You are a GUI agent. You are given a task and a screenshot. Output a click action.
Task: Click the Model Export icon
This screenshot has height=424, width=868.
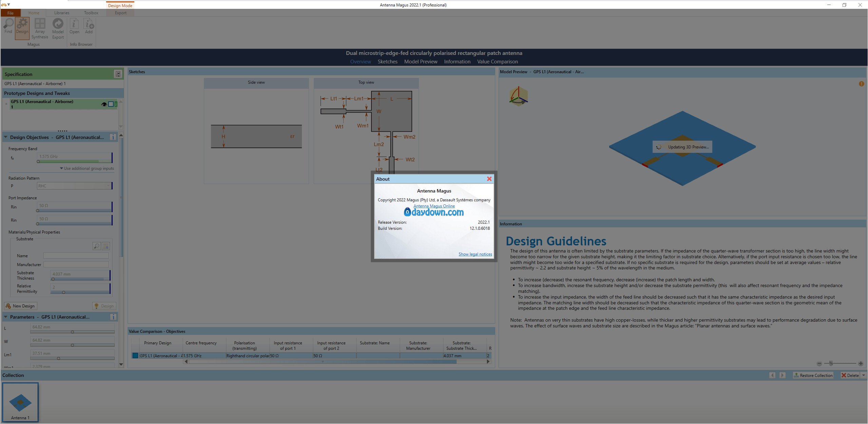click(58, 29)
